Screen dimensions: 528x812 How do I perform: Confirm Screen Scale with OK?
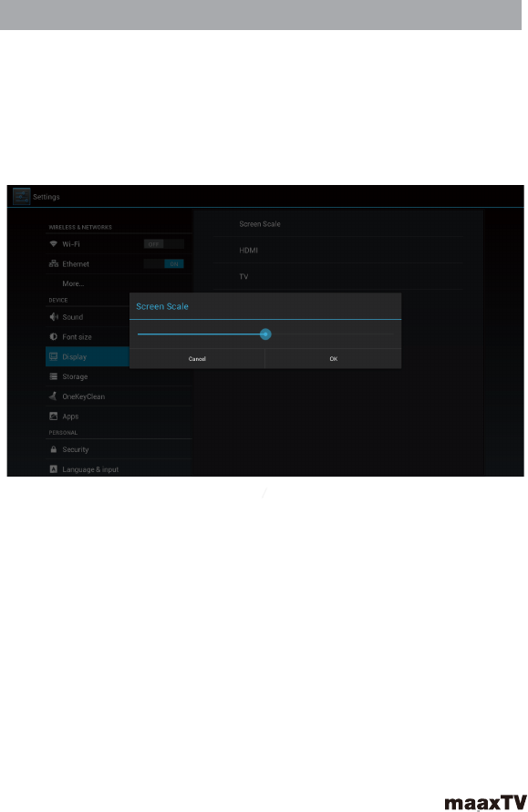[333, 358]
